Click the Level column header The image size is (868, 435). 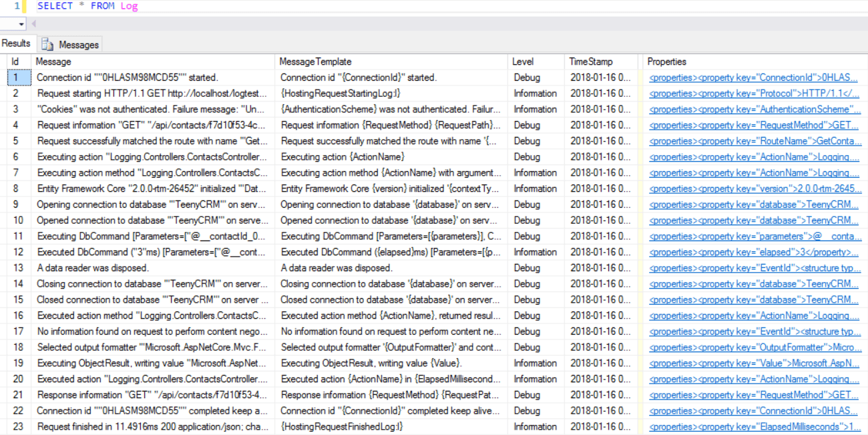(x=523, y=61)
